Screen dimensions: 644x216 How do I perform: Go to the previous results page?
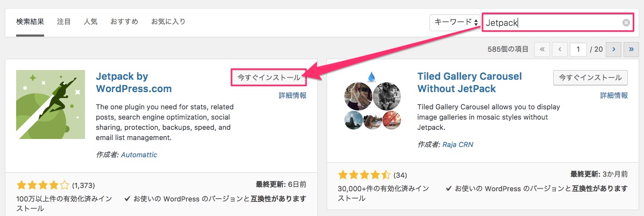560,50
